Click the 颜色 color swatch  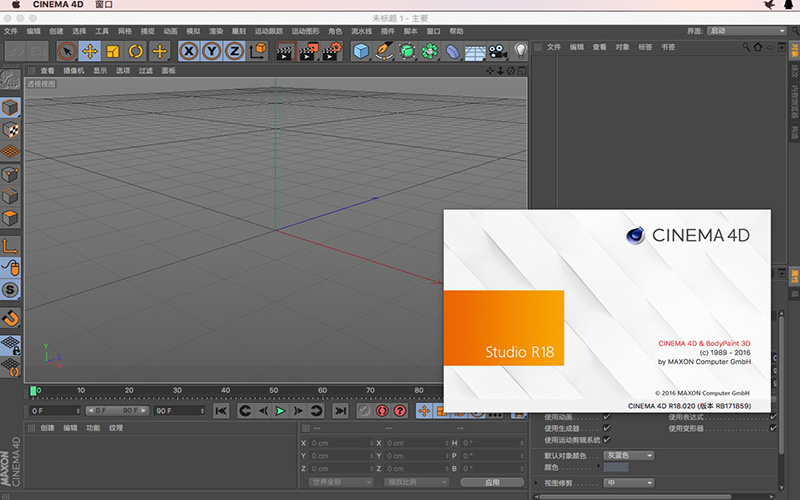(616, 467)
